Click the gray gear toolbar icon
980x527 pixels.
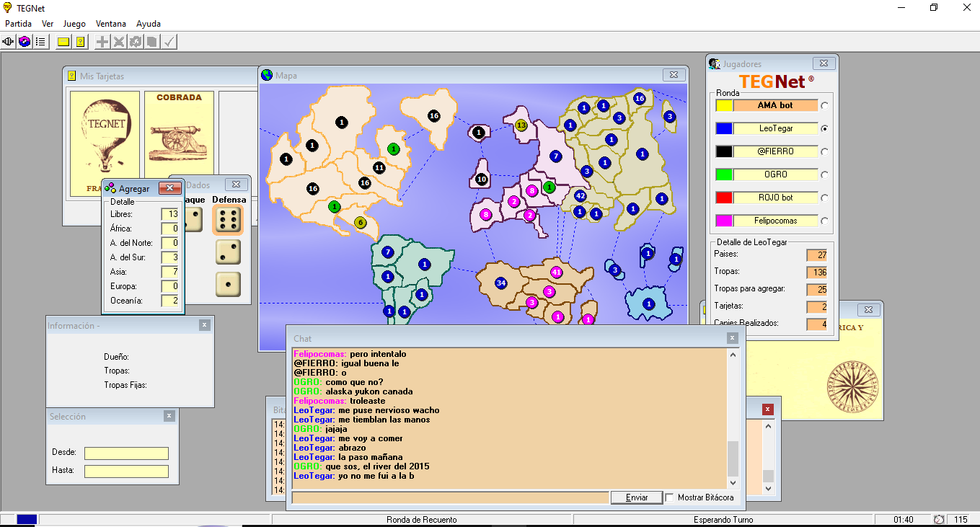136,42
